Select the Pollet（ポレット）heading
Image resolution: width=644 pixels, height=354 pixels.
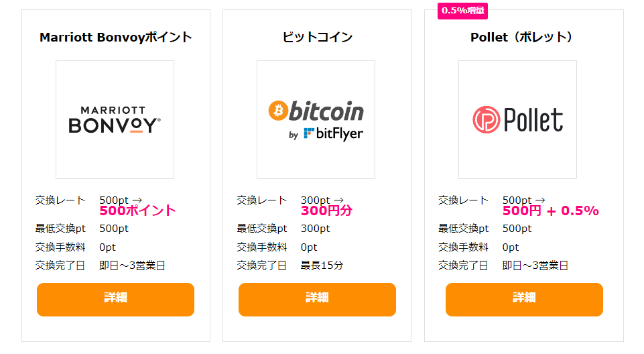pos(521,38)
